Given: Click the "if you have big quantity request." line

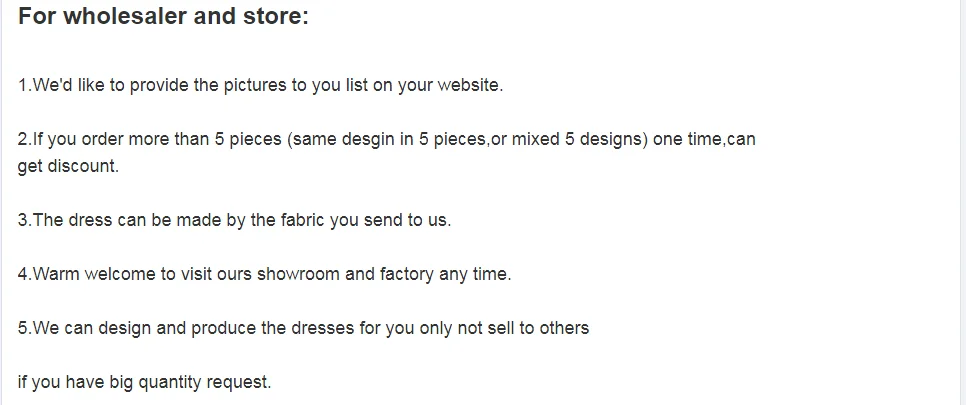Looking at the screenshot, I should click(144, 382).
